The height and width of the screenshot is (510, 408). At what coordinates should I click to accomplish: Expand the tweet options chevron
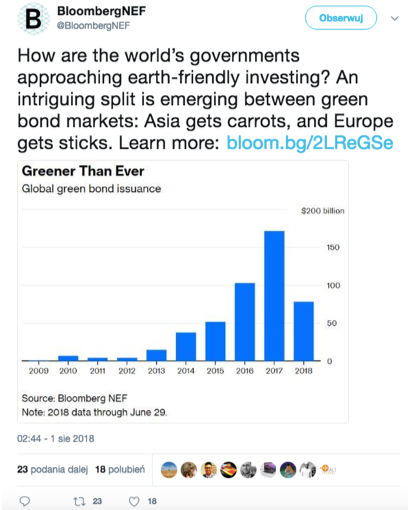(395, 18)
